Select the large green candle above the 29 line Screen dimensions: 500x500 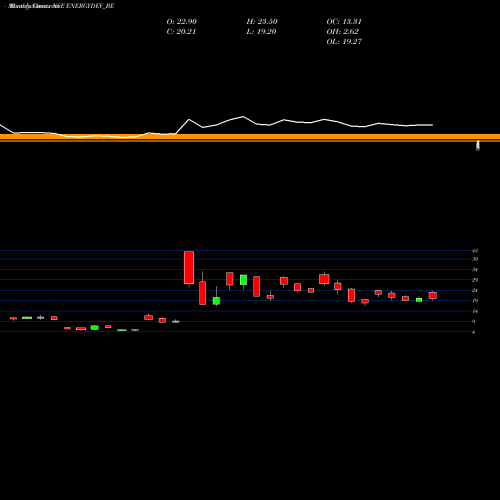coord(243,280)
